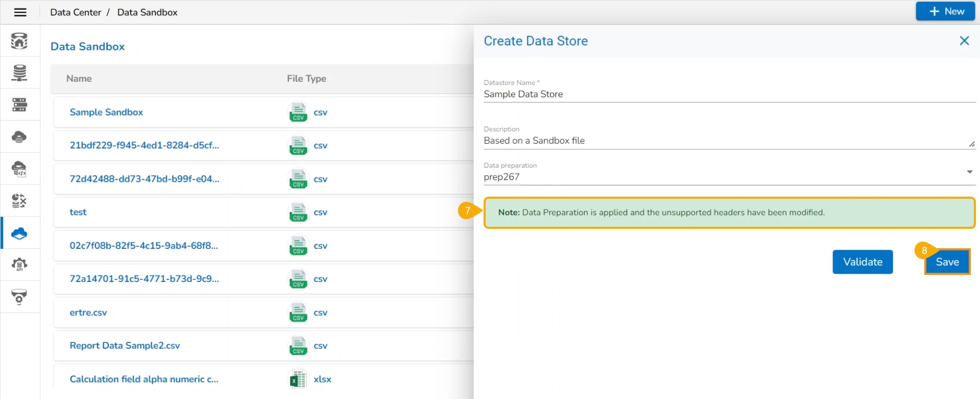Open the Sample Sandbox file link
Image resolution: width=980 pixels, height=399 pixels.
coord(106,112)
